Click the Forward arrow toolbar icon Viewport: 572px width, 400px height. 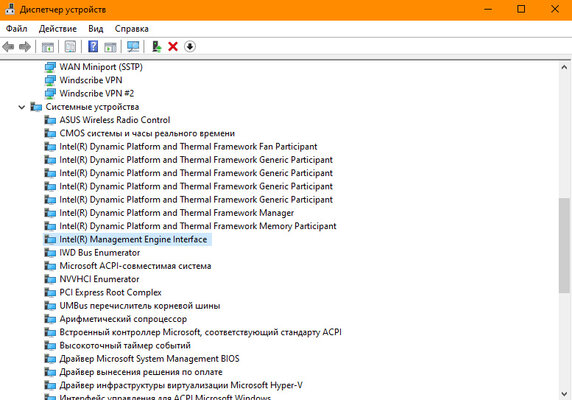click(x=25, y=47)
